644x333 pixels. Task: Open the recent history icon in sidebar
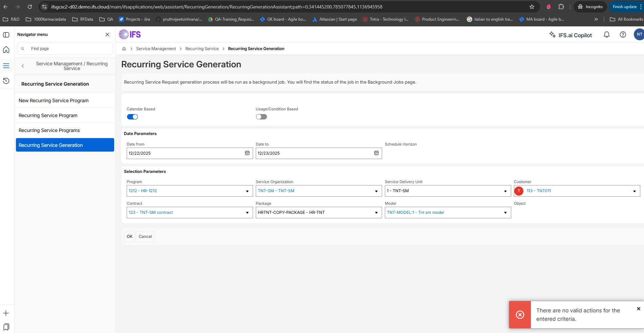point(6,81)
